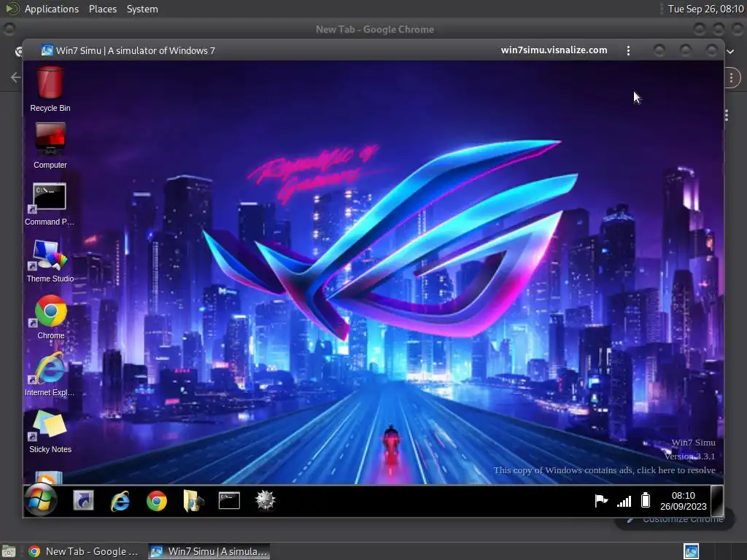This screenshot has width=747, height=560.
Task: Launch the Command Prompt desktop shortcut
Action: [50, 203]
